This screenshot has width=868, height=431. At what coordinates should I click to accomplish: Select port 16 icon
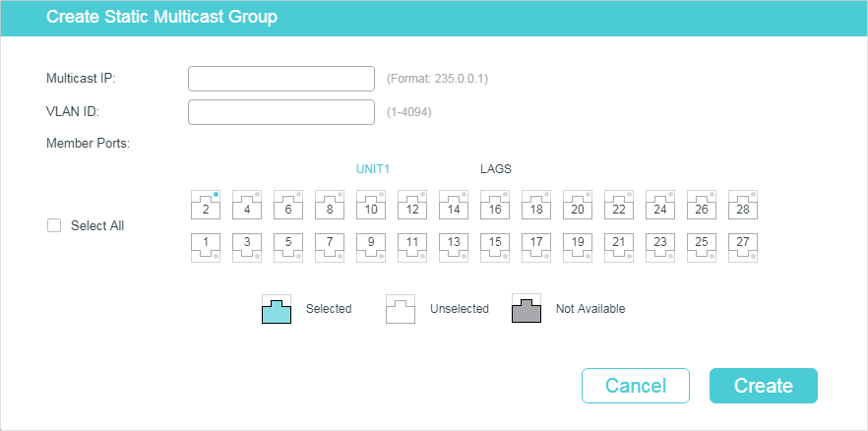(x=494, y=205)
